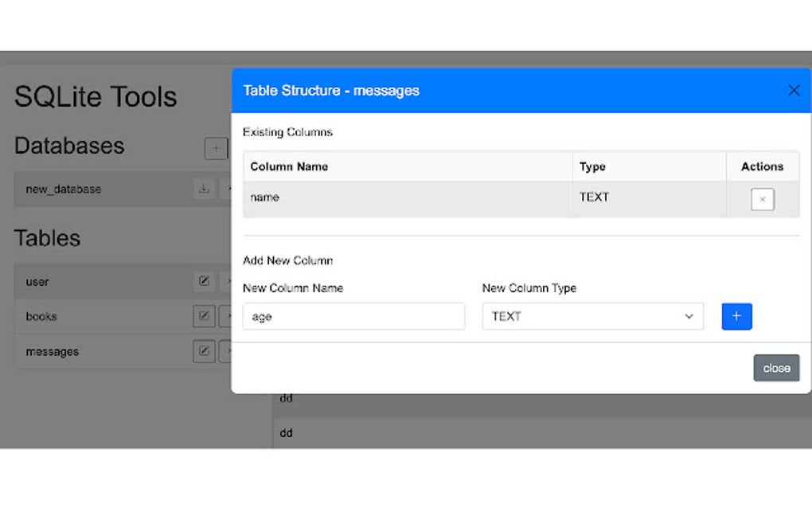This screenshot has width=812, height=508.
Task: Click the SQLite Tools heading
Action: (95, 96)
